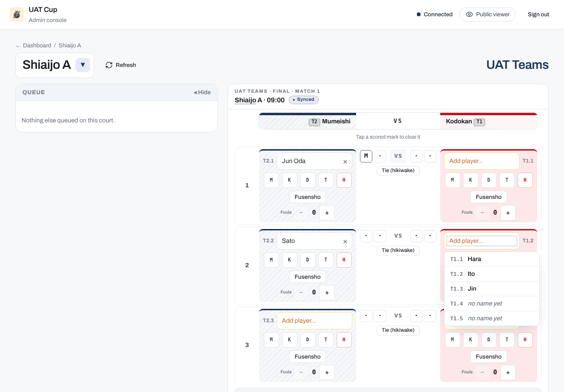Award T to Sato
Image resolution: width=564 pixels, height=392 pixels.
pyautogui.click(x=325, y=260)
